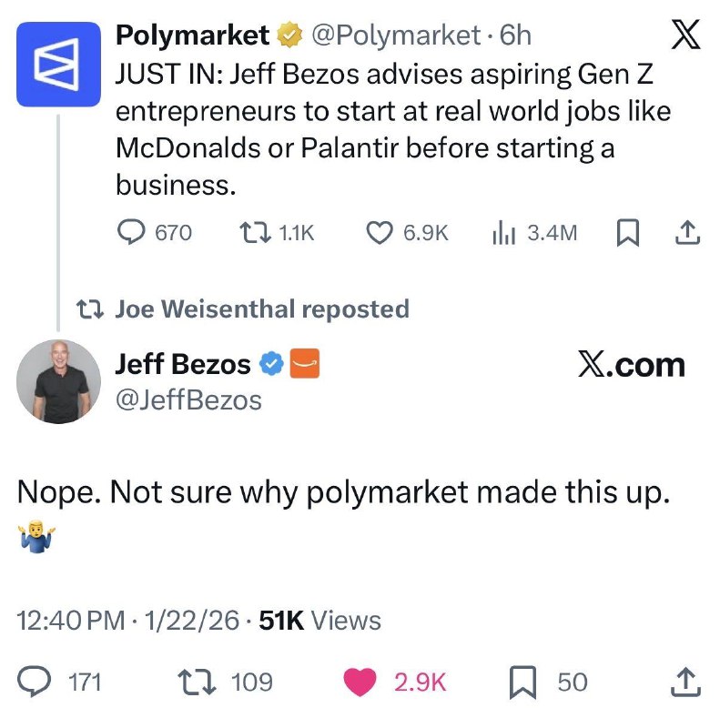Bookmark Jeff Bezos's post
720x728 pixels.
(x=519, y=682)
